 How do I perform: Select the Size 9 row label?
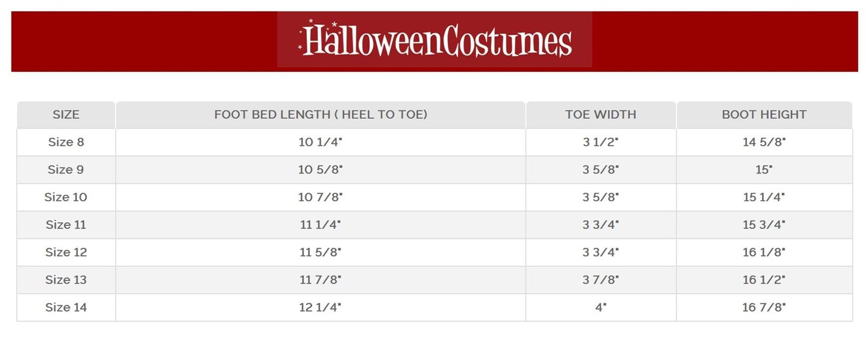click(x=66, y=170)
